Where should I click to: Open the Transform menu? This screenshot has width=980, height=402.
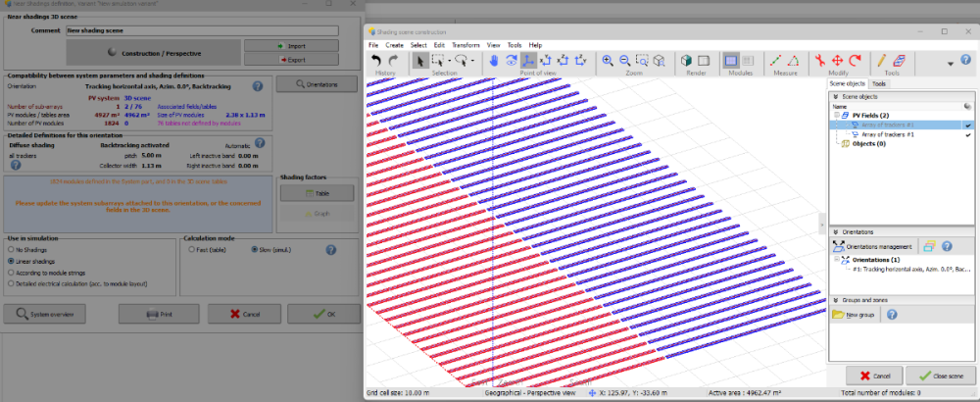point(465,45)
